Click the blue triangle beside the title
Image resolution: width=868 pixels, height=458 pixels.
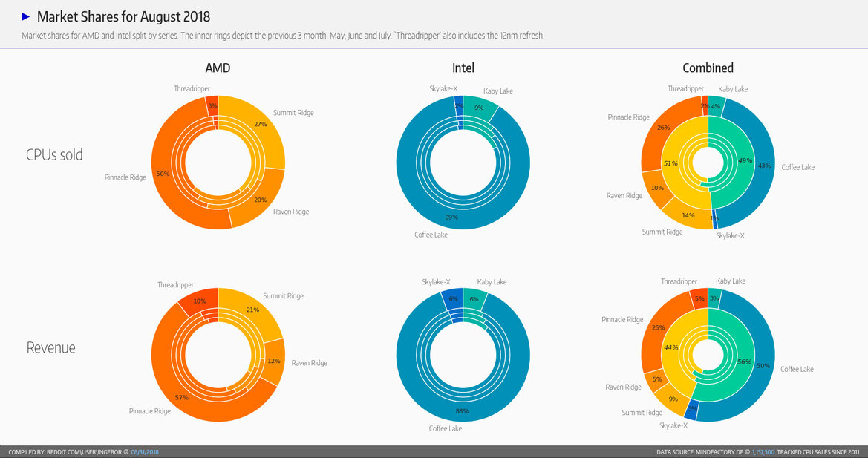[x=25, y=16]
